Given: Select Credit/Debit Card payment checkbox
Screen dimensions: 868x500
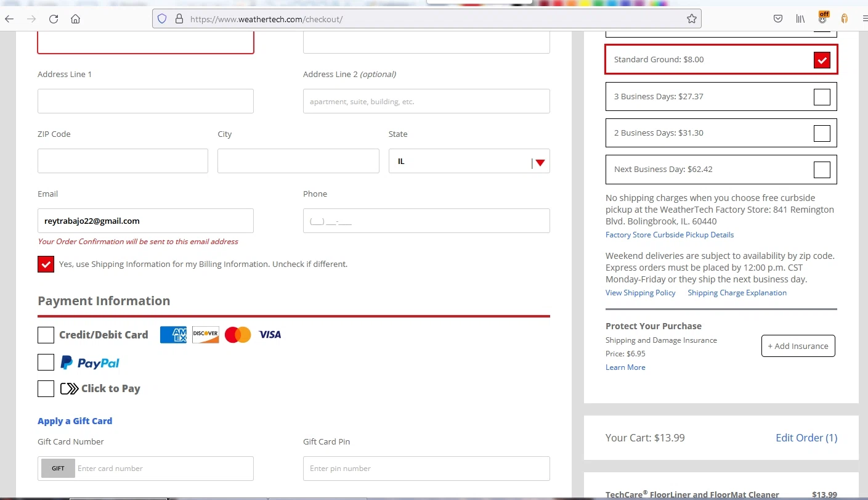Looking at the screenshot, I should point(46,335).
